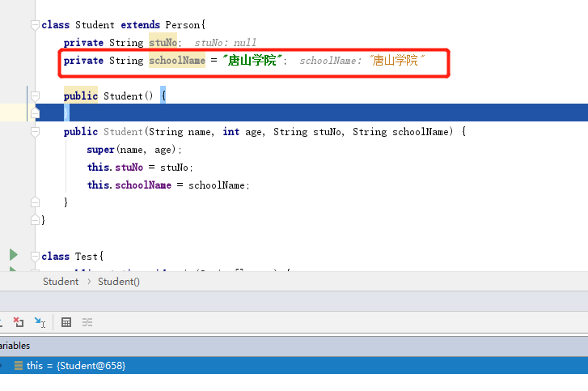This screenshot has height=391, width=588.
Task: Click the Run to Cursor icon
Action: (40, 322)
